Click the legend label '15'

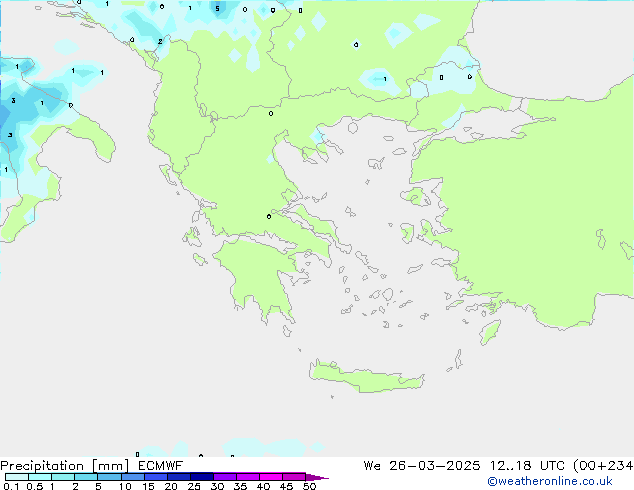(x=148, y=486)
